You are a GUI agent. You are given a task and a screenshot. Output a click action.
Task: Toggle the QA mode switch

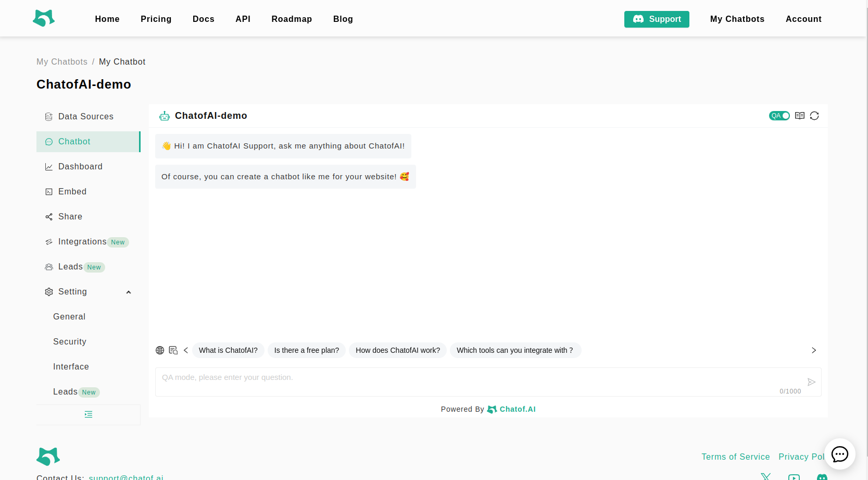click(x=779, y=116)
